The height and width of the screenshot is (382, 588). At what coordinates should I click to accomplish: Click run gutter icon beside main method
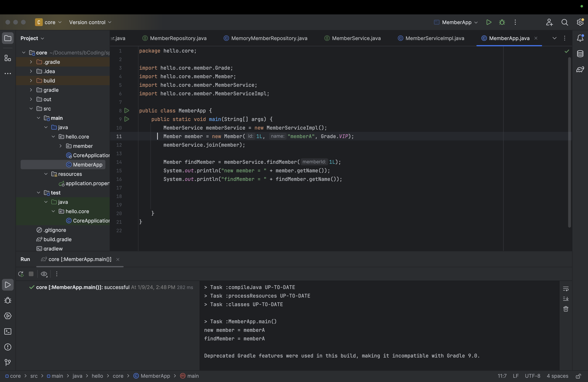(x=127, y=119)
